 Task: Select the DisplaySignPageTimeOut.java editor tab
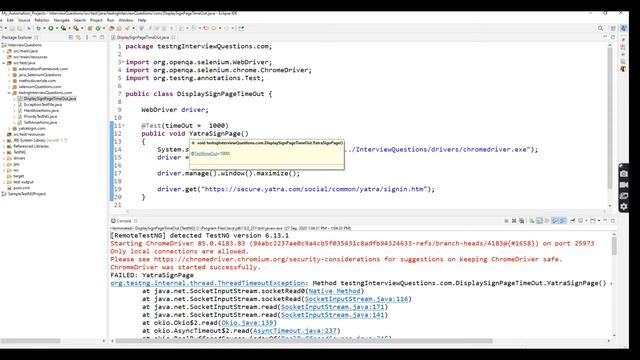(x=143, y=37)
